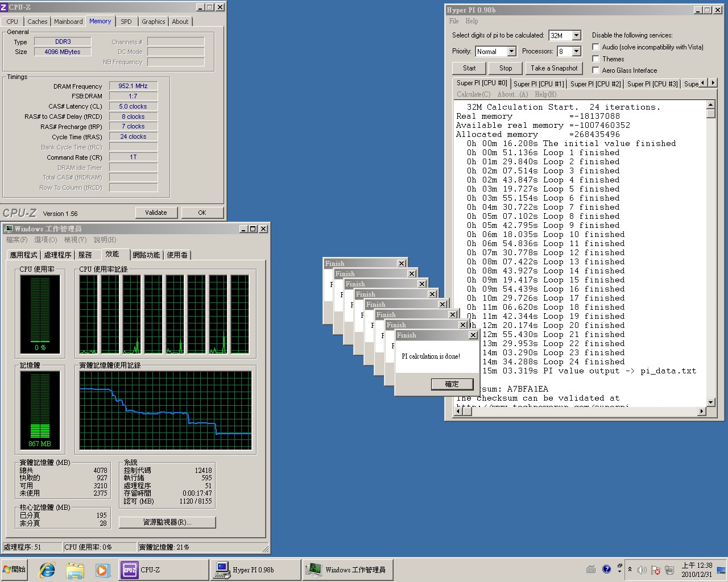
Task: Click the Show Desktop button beside the clock
Action: [x=721, y=570]
